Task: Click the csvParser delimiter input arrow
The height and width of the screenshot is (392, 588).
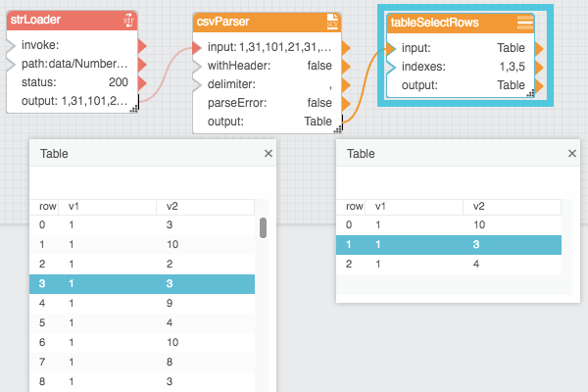Action: click(197, 84)
